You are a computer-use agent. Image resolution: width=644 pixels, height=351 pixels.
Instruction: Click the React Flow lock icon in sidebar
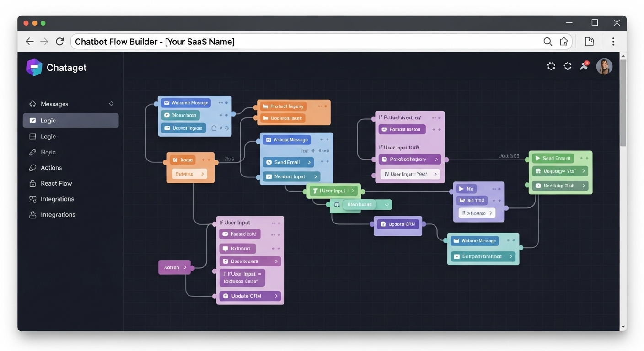click(x=32, y=183)
